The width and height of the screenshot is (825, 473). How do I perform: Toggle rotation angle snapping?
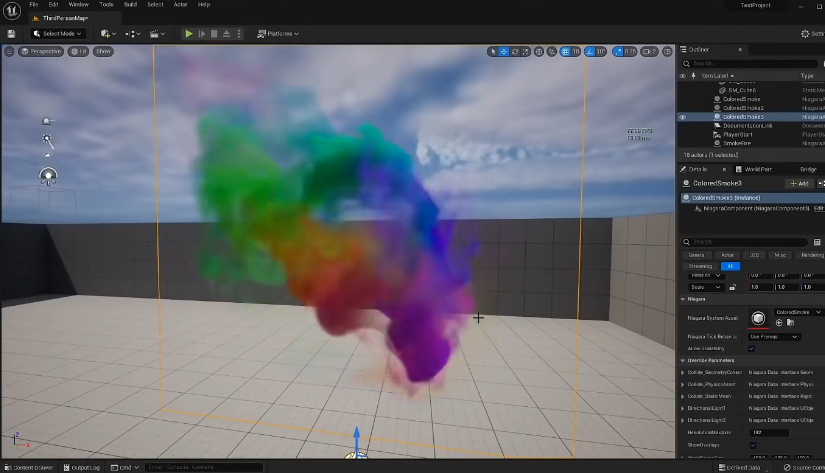click(590, 51)
